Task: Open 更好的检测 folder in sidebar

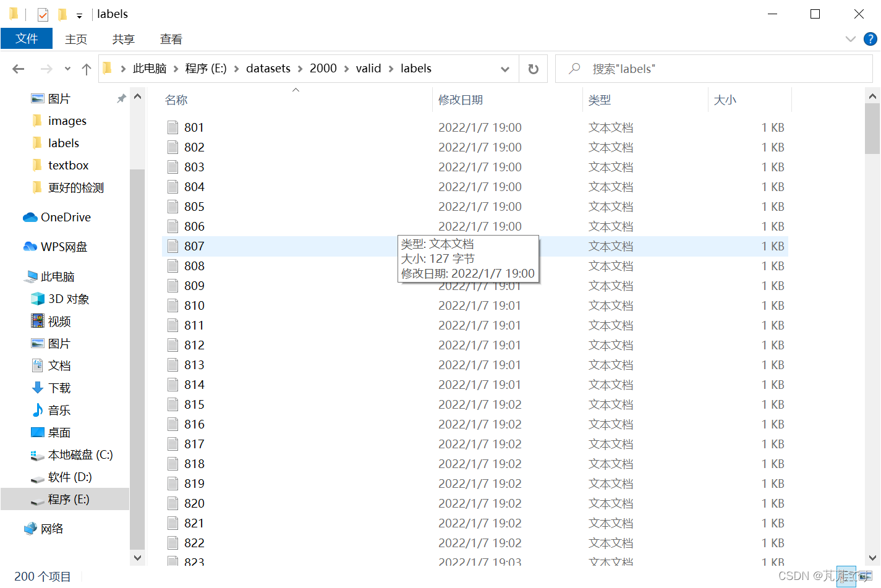Action: click(x=75, y=188)
